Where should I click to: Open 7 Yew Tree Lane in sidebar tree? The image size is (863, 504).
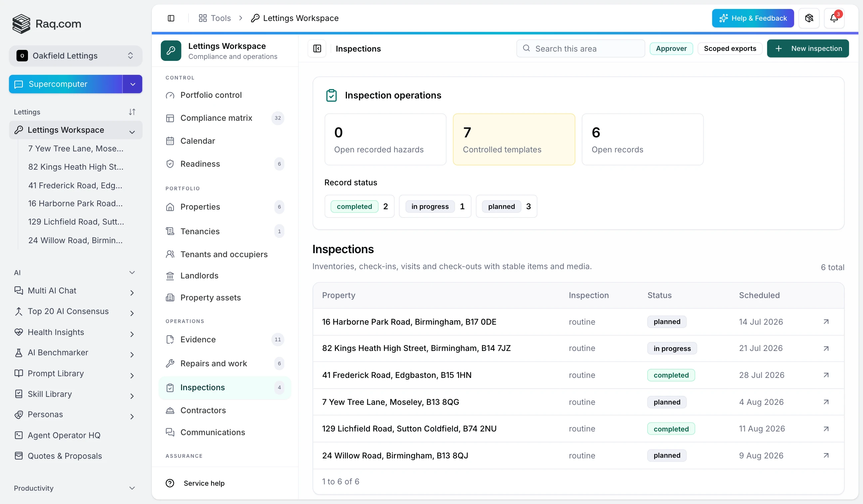pos(76,148)
